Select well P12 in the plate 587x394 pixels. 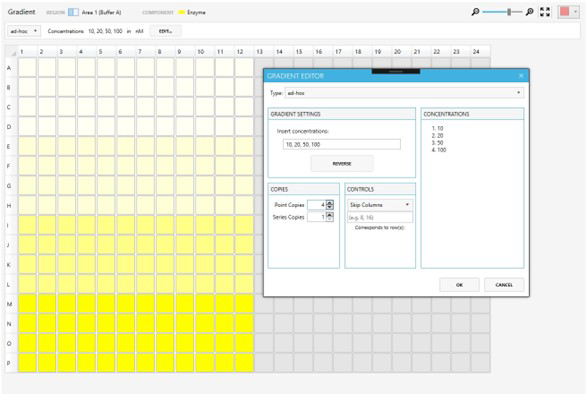(x=244, y=363)
